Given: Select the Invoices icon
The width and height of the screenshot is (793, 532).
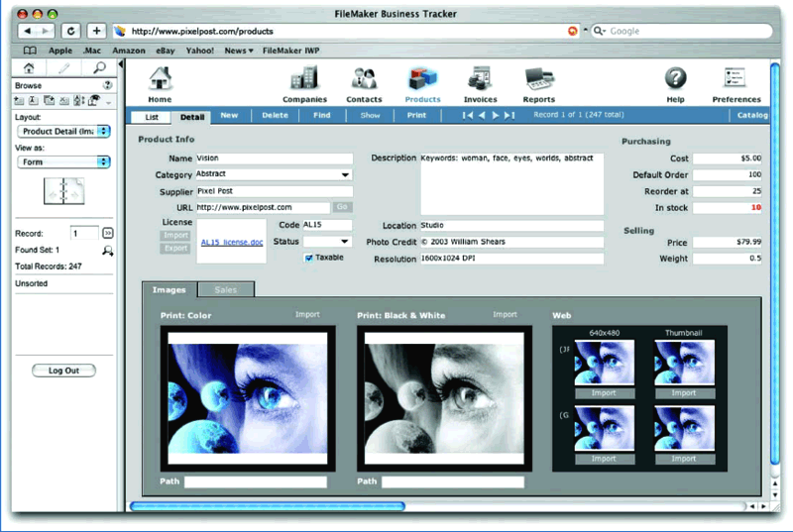Looking at the screenshot, I should point(481,81).
